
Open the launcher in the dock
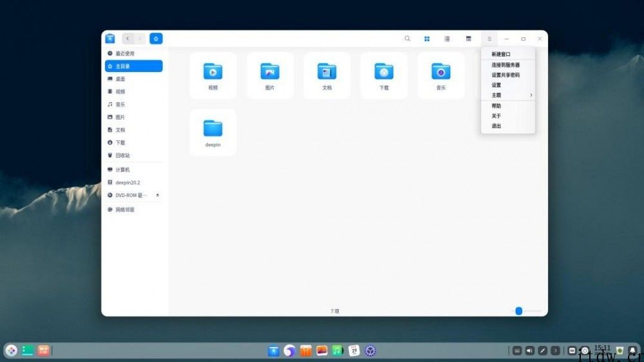coord(12,350)
